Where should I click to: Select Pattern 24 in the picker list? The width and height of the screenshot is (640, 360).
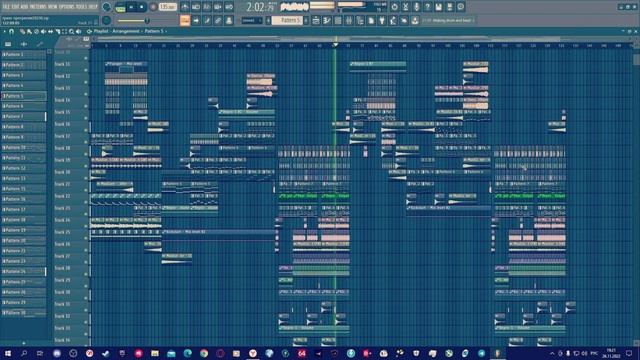[23, 271]
